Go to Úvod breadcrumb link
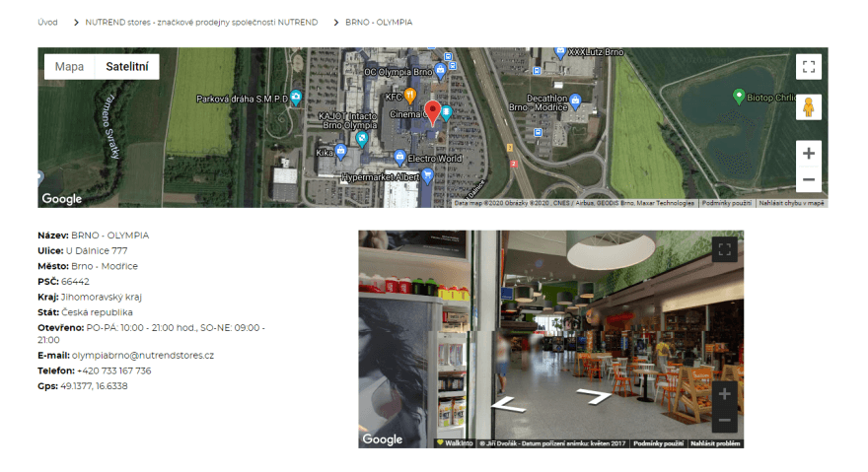Viewport: 868px width, 472px height. point(47,22)
